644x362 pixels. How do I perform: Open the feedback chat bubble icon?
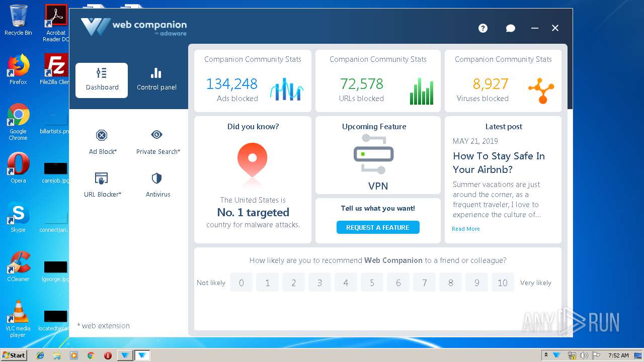510,28
